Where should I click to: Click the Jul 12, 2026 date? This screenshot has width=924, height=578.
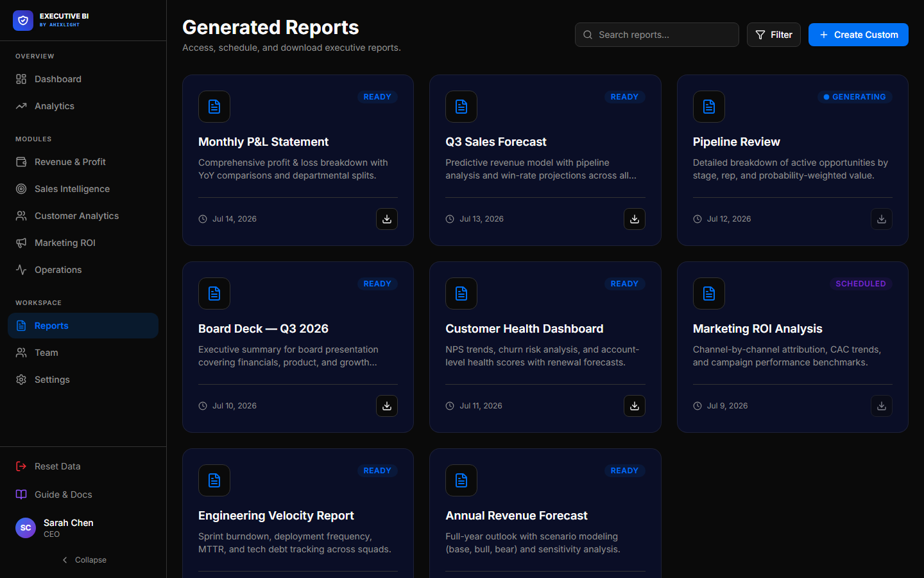729,219
